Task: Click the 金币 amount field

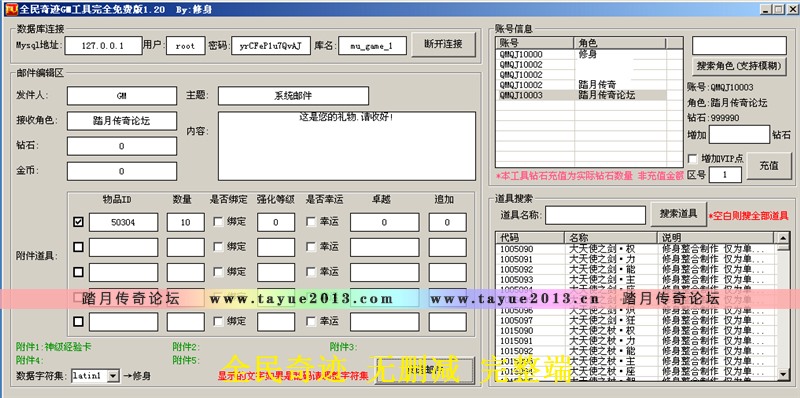Action: (x=122, y=171)
